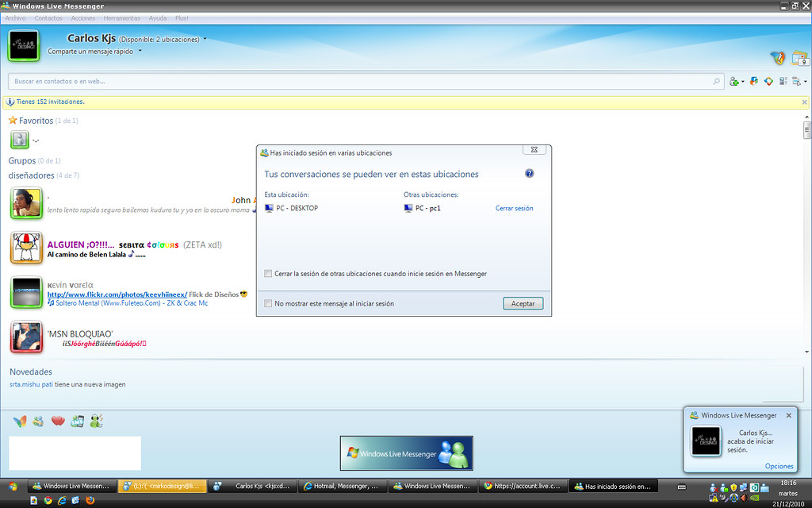Open the show menu dropdown arrow
812x508 pixels.
pos(805,82)
